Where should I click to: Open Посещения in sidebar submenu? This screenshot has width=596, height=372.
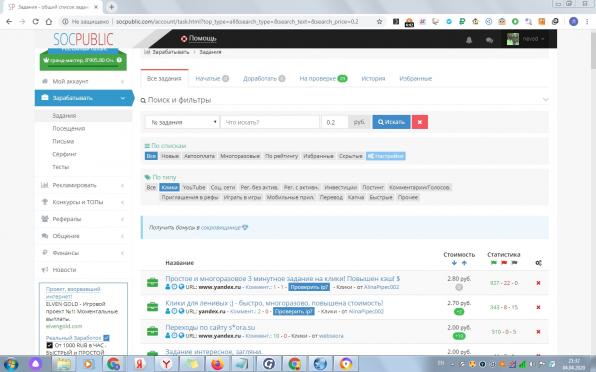coord(69,128)
